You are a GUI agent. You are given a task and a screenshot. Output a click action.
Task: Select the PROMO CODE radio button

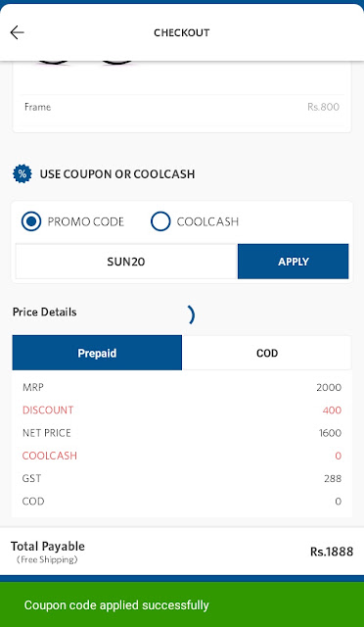point(31,221)
